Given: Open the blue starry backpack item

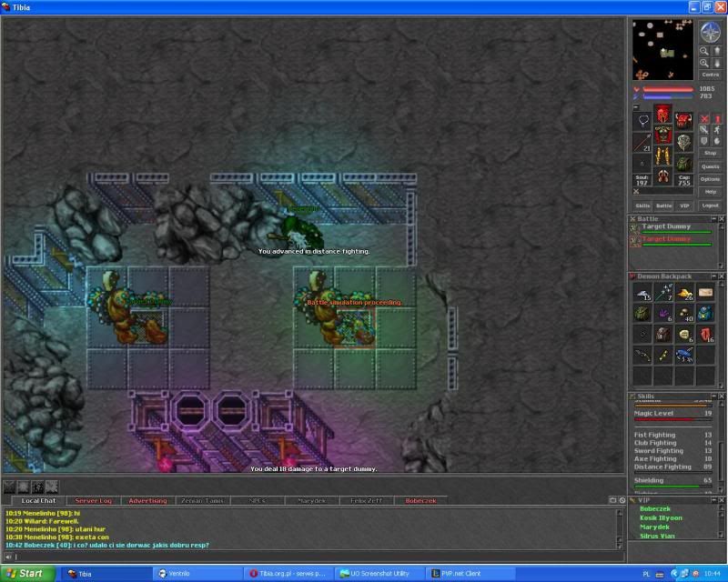Looking at the screenshot, I should (706, 314).
